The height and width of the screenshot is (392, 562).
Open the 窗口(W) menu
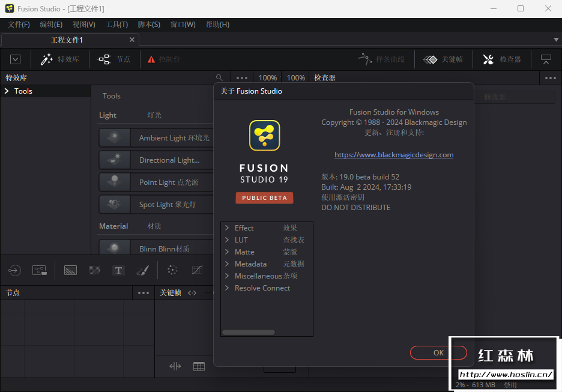coord(183,25)
